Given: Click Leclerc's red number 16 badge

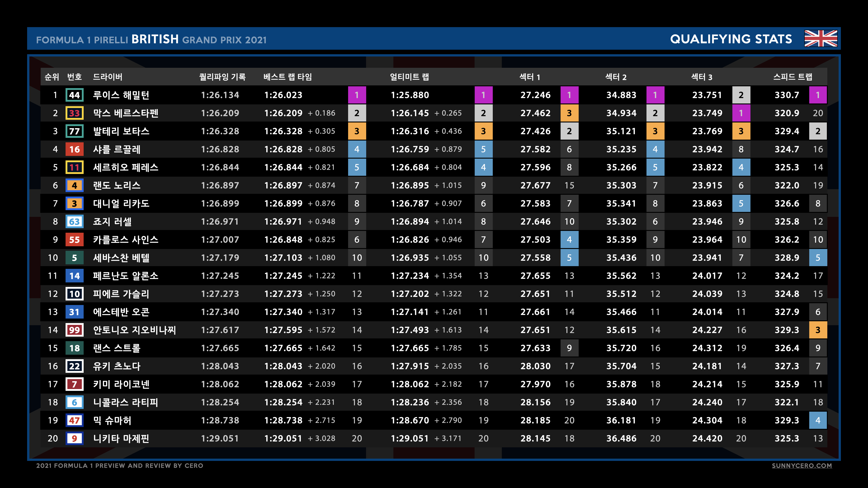Looking at the screenshot, I should pyautogui.click(x=74, y=149).
